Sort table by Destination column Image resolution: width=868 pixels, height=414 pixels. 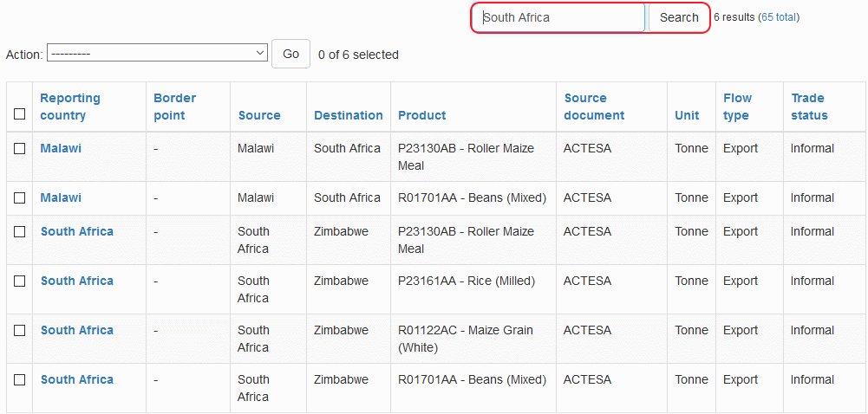click(348, 115)
